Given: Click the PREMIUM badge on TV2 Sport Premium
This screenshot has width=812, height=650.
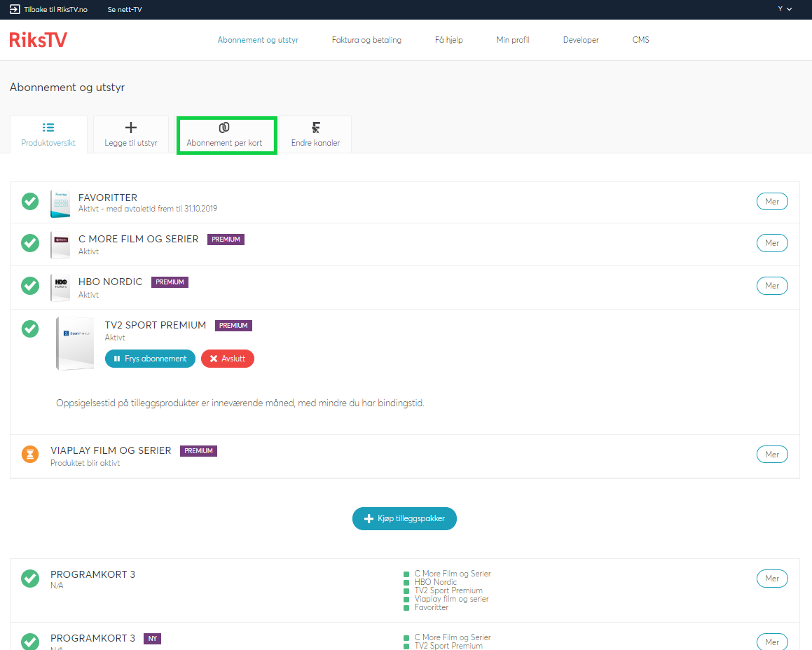Looking at the screenshot, I should (233, 325).
